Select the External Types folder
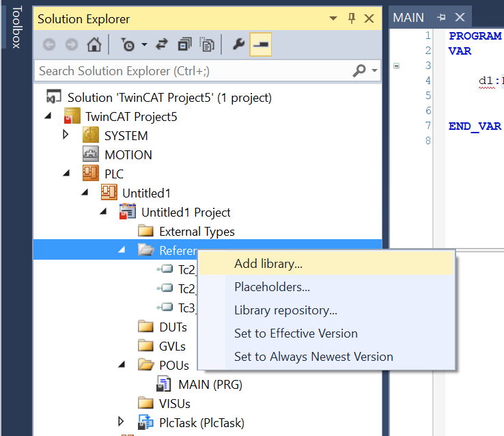Image resolution: width=504 pixels, height=436 pixels. (197, 232)
